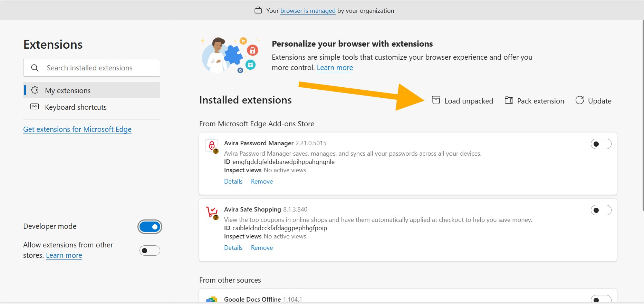Focus the Search installed extensions field

point(92,68)
